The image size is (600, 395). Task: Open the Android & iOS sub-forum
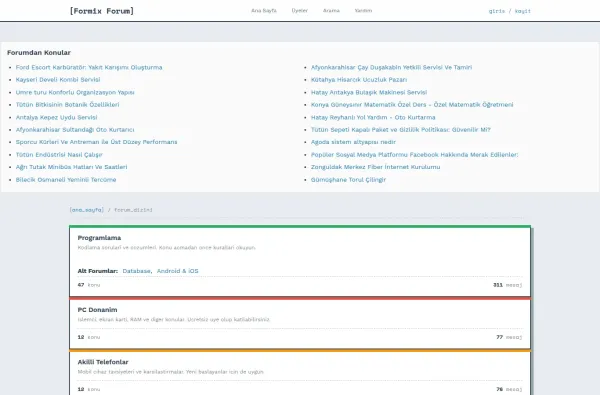point(178,271)
